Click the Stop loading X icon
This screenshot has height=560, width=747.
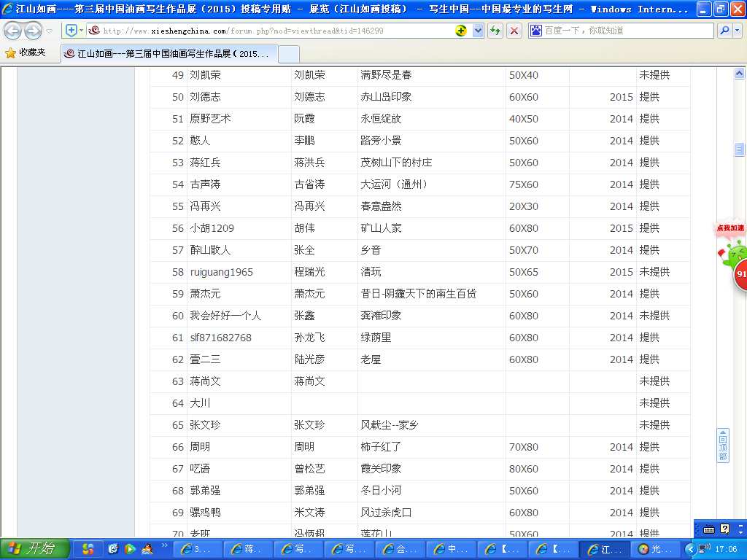[514, 31]
